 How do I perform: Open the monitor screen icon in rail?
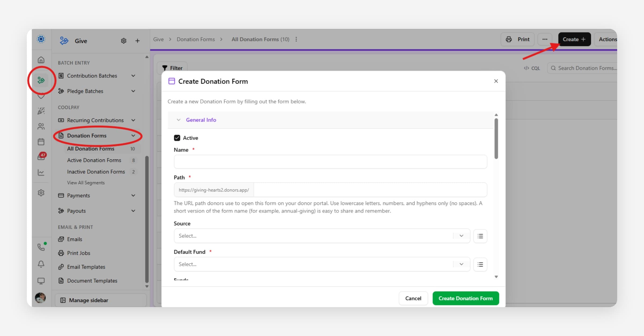41,281
